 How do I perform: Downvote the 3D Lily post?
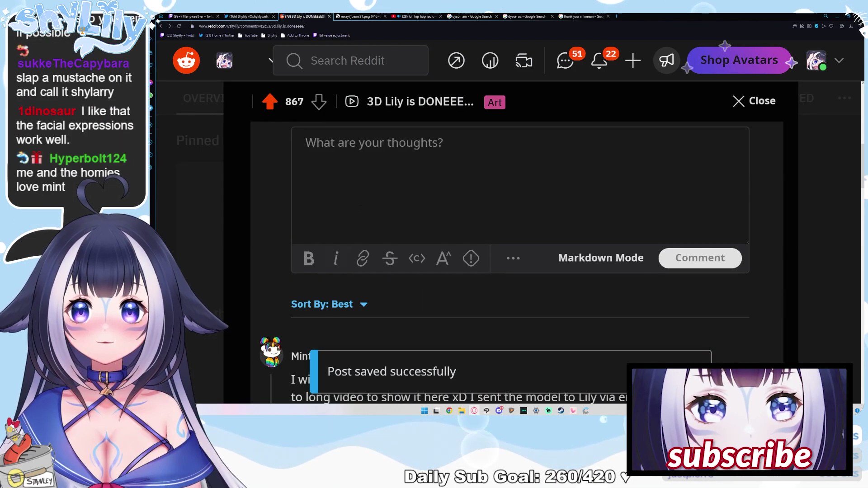(319, 102)
